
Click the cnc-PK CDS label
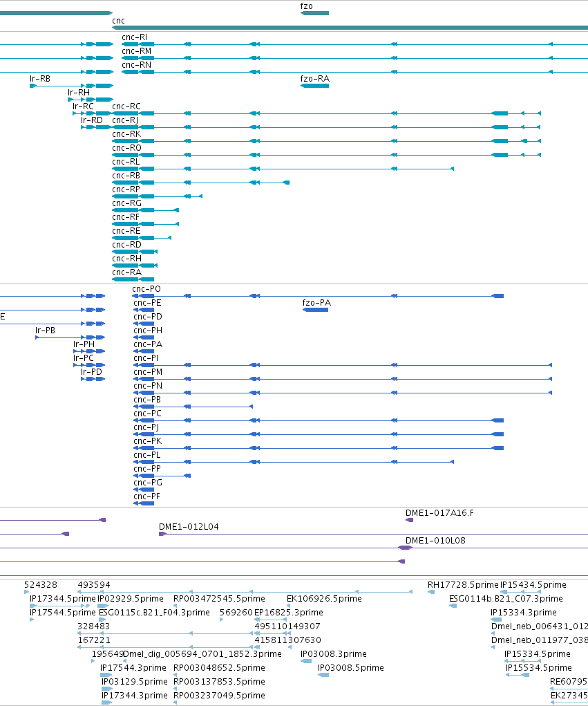148,441
